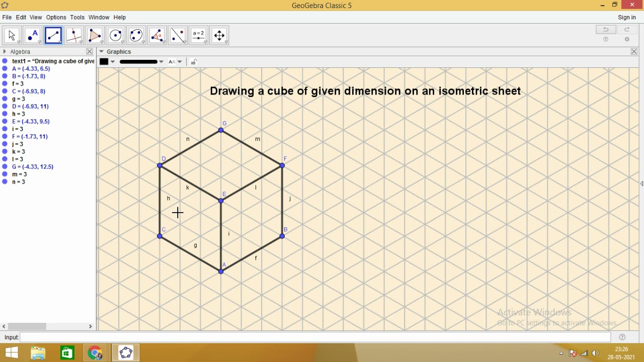Click the Undo button
644x362 pixels.
click(x=606, y=30)
